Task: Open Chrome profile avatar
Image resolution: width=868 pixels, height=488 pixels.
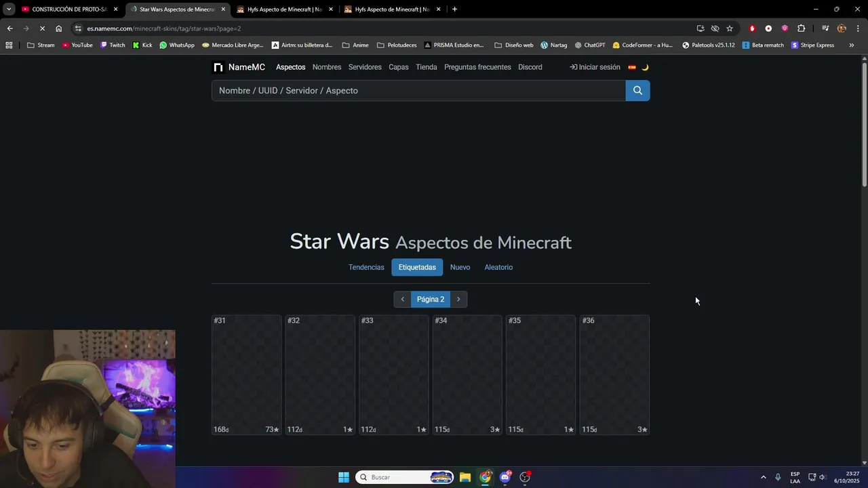Action: point(842,28)
